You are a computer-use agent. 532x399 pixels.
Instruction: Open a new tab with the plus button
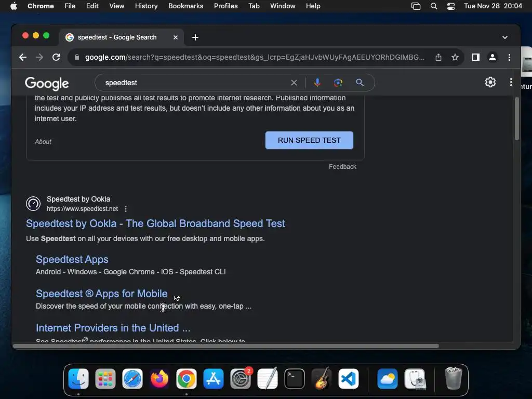tap(195, 37)
